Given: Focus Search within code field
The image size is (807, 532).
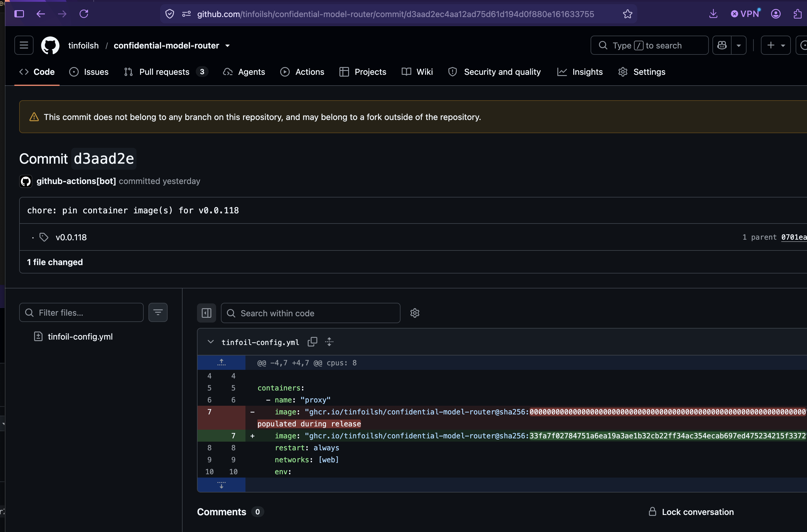Looking at the screenshot, I should [310, 313].
